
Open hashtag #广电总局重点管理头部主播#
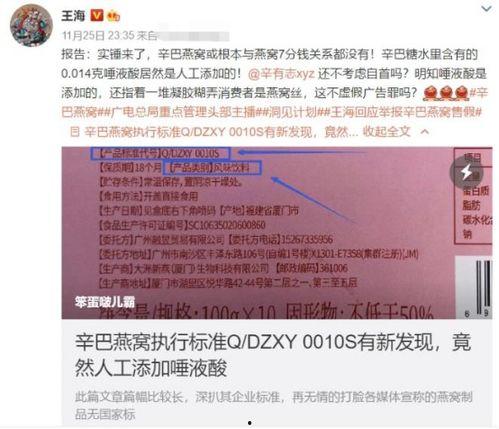(x=182, y=113)
